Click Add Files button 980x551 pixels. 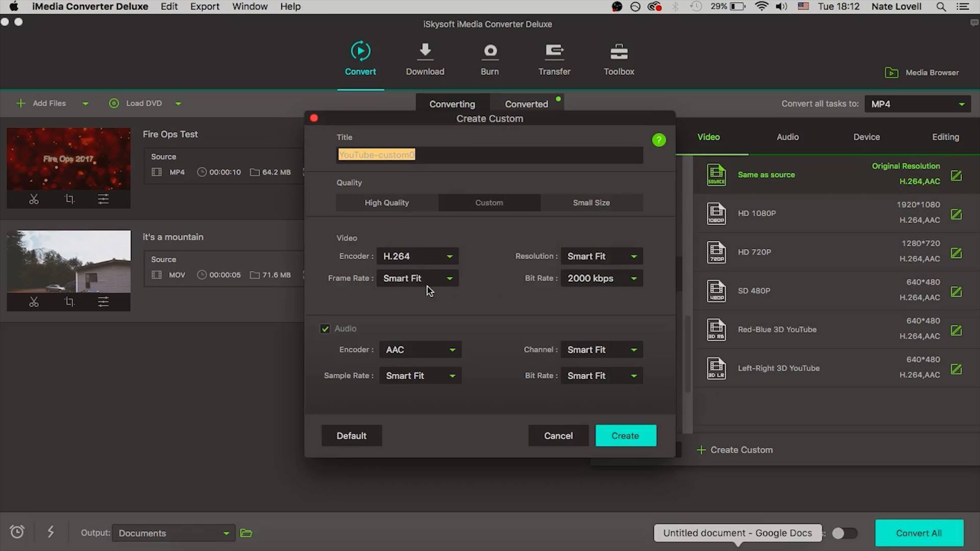pos(41,104)
